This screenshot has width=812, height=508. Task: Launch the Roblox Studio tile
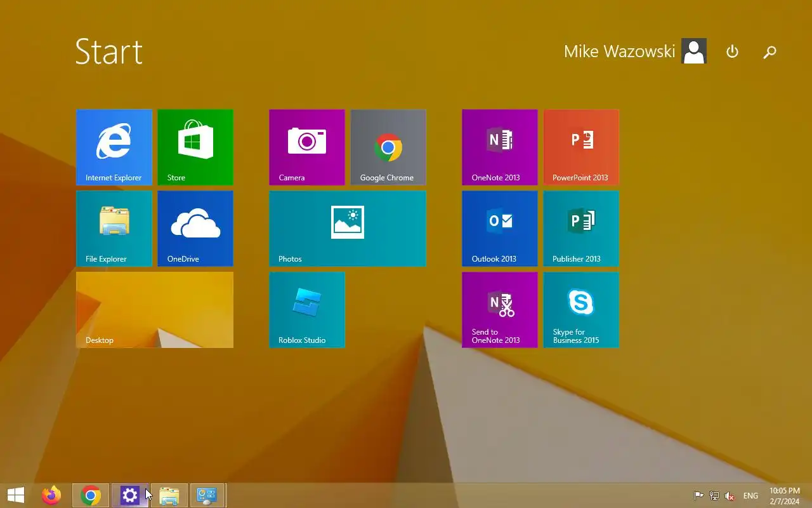click(307, 310)
